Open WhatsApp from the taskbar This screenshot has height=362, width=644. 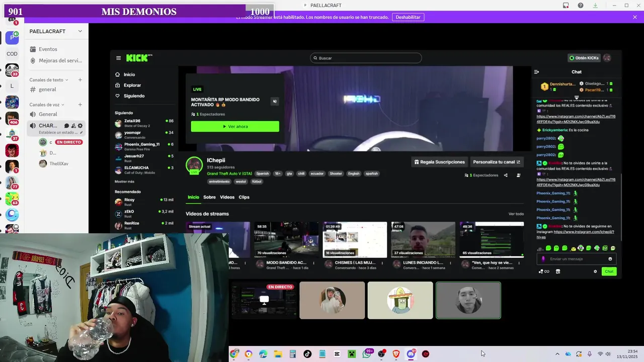pyautogui.click(x=367, y=354)
